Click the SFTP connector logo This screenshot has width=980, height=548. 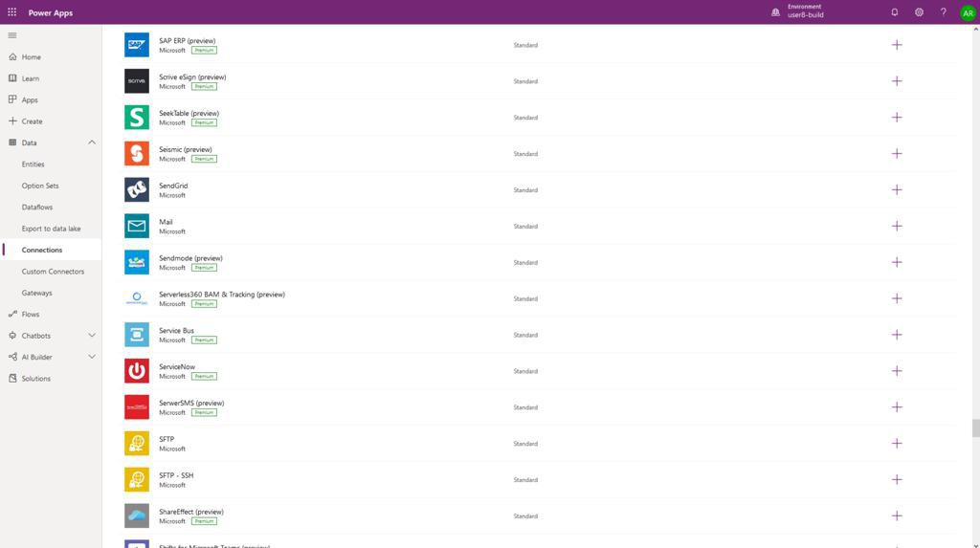[x=136, y=444]
